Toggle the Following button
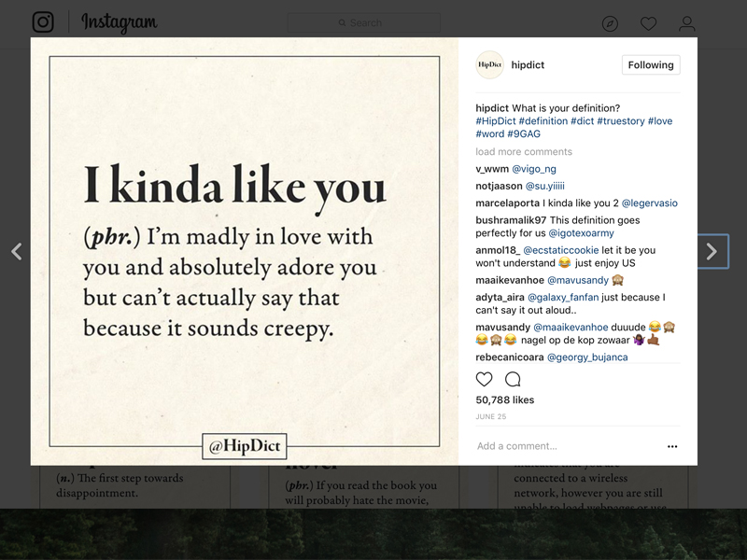Image resolution: width=747 pixels, height=560 pixels. click(x=651, y=64)
